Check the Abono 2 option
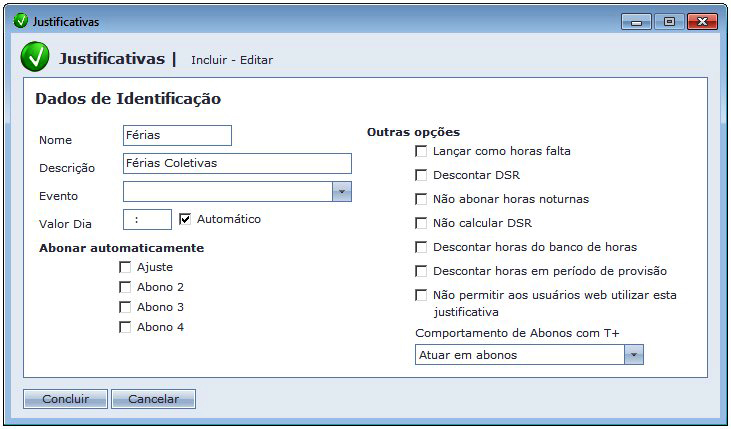The width and height of the screenshot is (731, 429). point(125,287)
